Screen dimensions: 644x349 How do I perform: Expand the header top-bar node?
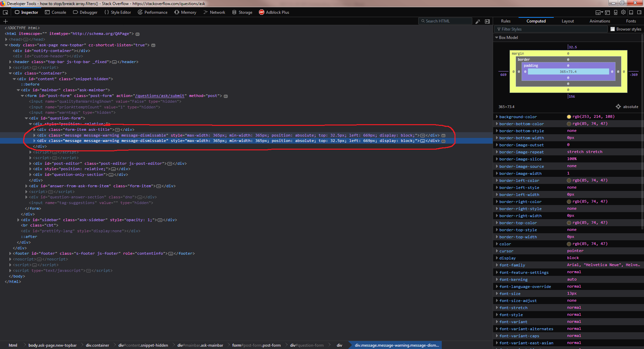[10, 62]
